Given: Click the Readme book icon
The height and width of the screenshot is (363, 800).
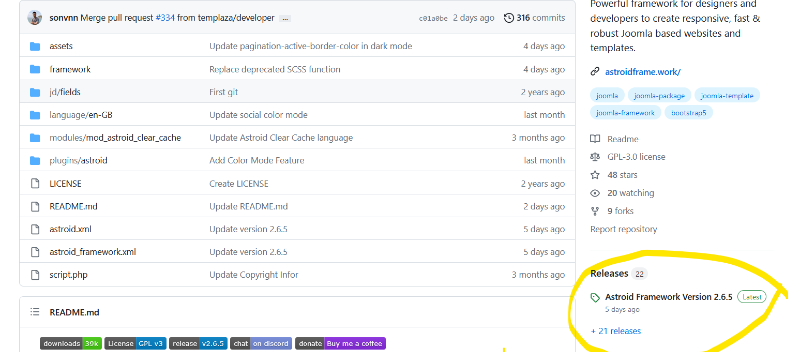Looking at the screenshot, I should coord(595,139).
